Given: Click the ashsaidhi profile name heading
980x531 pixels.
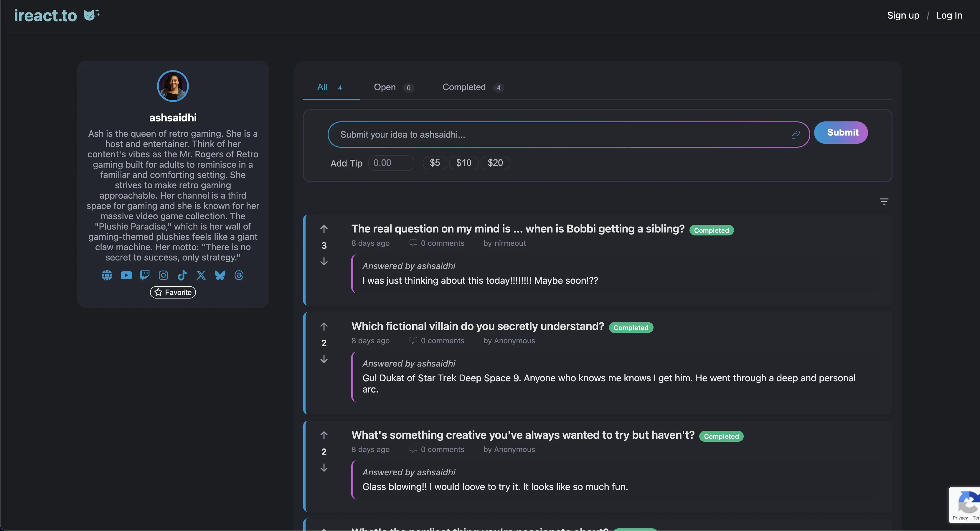Looking at the screenshot, I should (173, 118).
